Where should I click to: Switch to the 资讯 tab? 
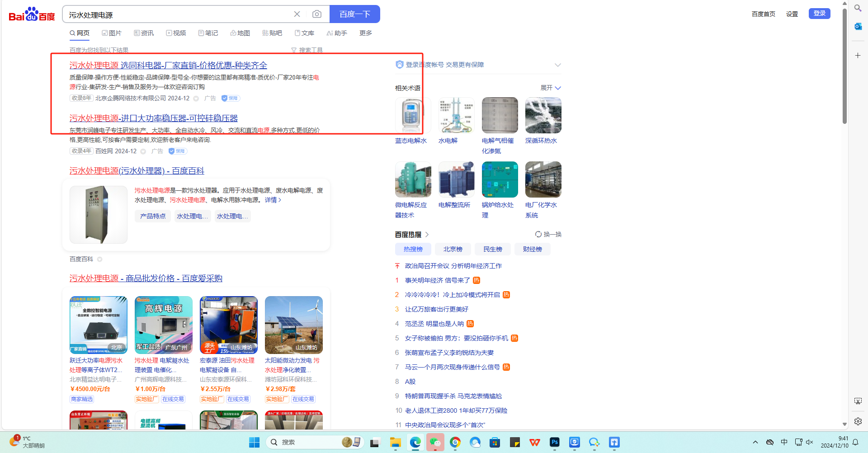point(144,33)
